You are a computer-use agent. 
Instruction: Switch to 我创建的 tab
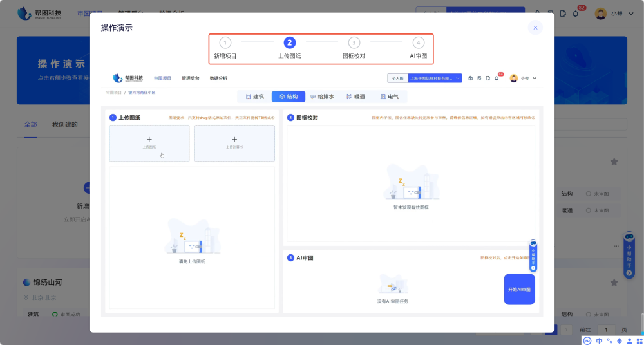point(64,124)
